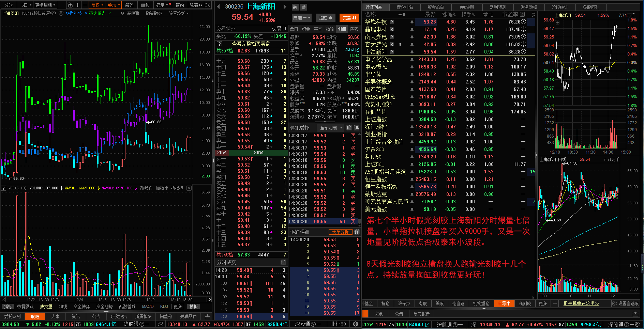
Task: Open 增仓排名 tab
Action: pyautogui.click(x=405, y=7)
